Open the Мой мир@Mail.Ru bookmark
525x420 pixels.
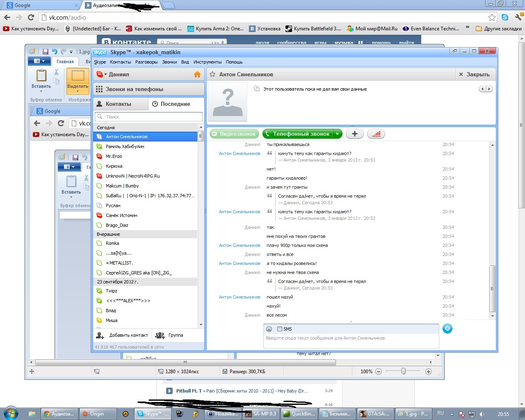click(x=372, y=28)
